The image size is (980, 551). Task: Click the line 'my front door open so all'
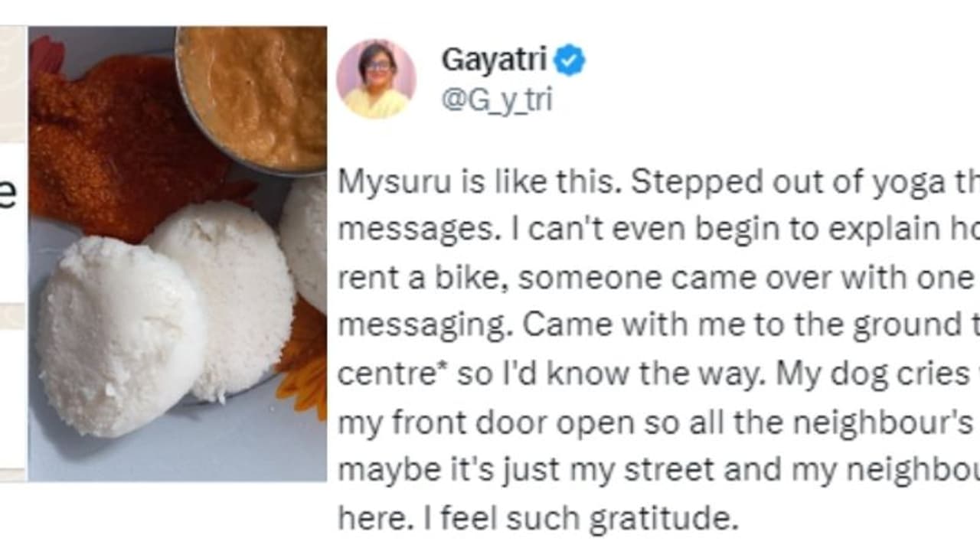tap(658, 422)
